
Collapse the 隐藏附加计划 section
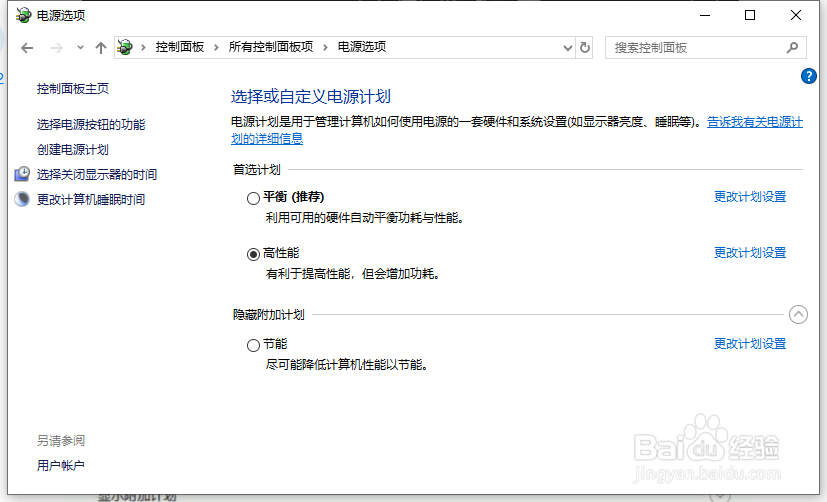[798, 315]
